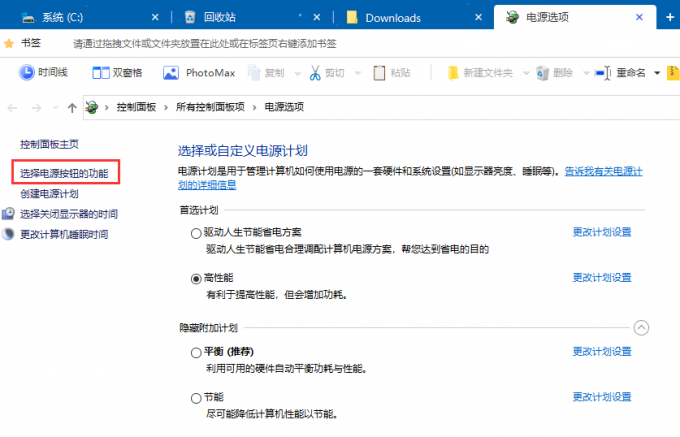Select the 高性能 power plan radio button
The width and height of the screenshot is (680, 437).
tap(196, 279)
